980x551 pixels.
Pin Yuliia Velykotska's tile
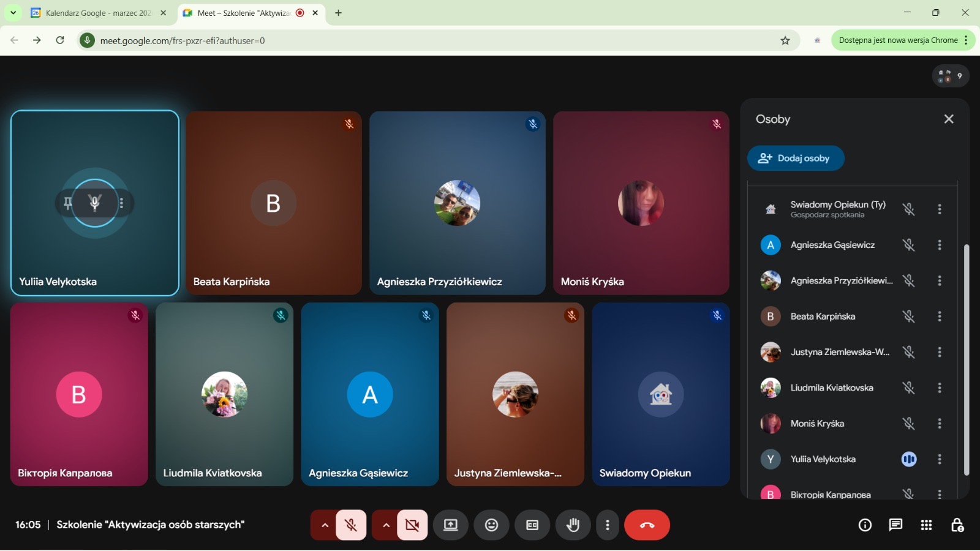tap(68, 203)
